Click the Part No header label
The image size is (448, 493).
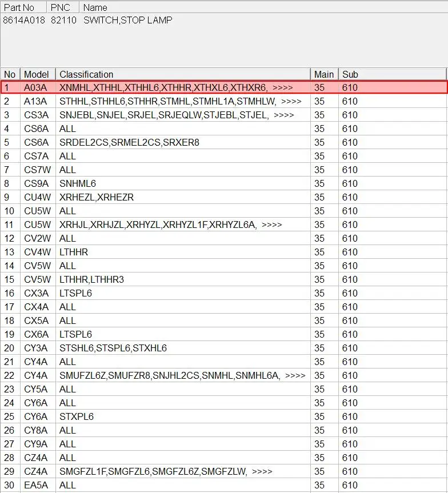[19, 7]
